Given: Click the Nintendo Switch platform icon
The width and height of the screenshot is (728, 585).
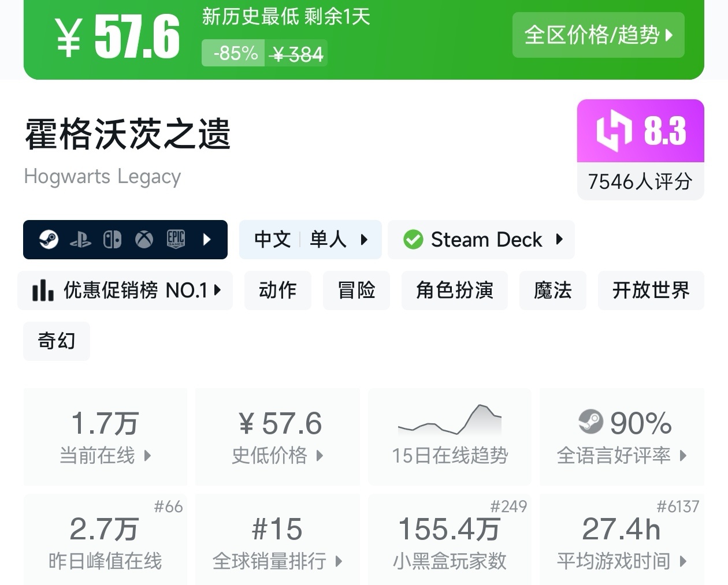Looking at the screenshot, I should point(112,240).
